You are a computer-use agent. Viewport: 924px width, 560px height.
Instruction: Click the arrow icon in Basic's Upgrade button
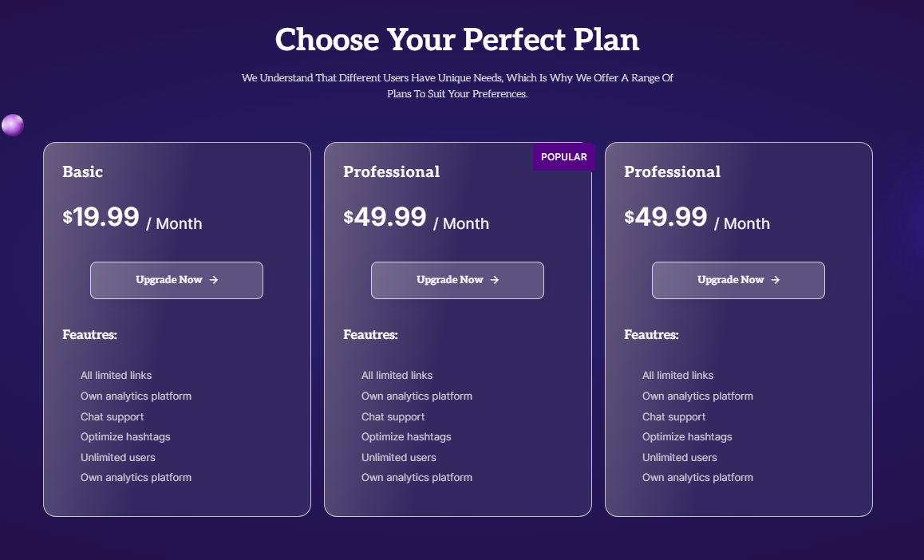pyautogui.click(x=214, y=280)
